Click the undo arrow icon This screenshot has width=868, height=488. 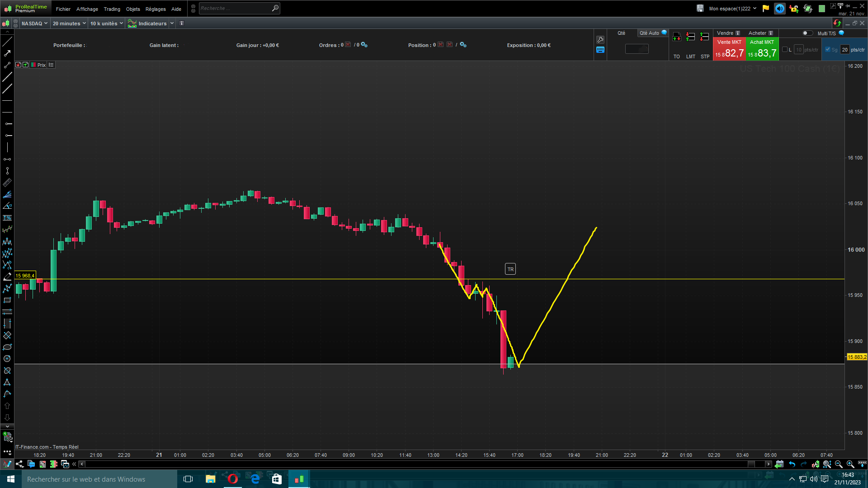[792, 464]
